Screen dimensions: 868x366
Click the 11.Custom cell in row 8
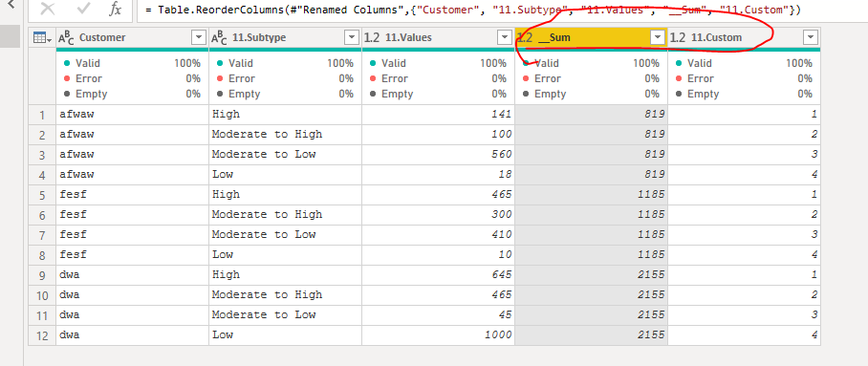(744, 255)
